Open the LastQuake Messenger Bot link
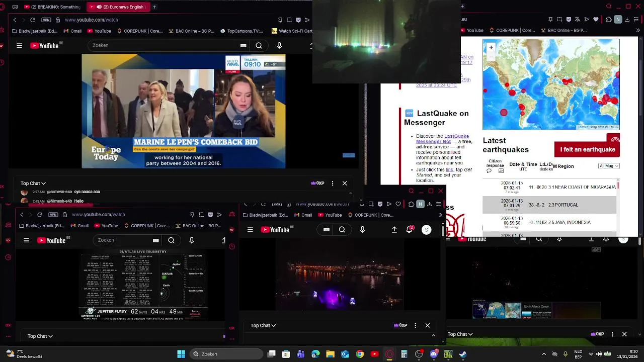 tap(443, 139)
